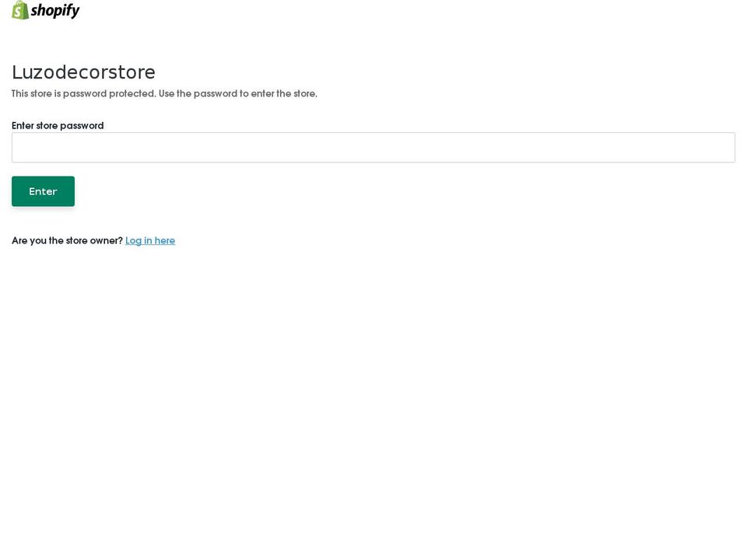
Task: Click the Shopify logo in the header
Action: coord(45,10)
